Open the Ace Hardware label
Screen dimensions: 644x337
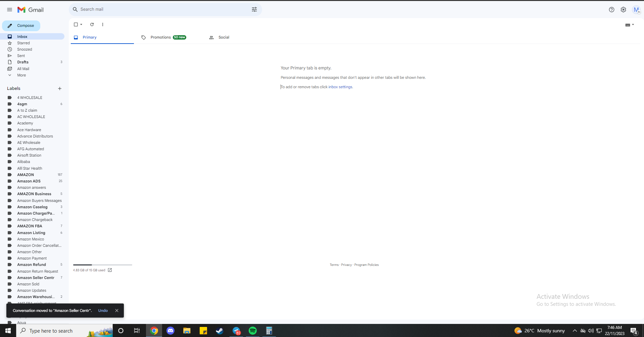coord(32,130)
